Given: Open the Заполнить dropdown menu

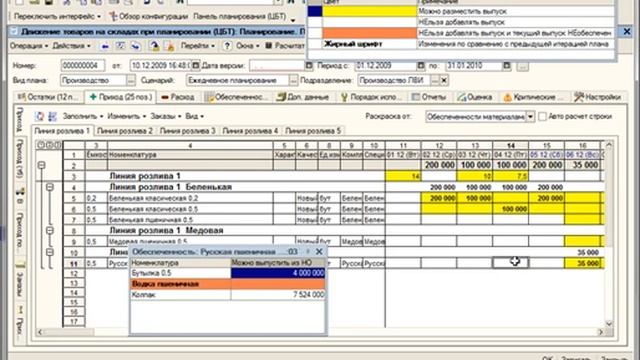Looking at the screenshot, I should [x=83, y=116].
